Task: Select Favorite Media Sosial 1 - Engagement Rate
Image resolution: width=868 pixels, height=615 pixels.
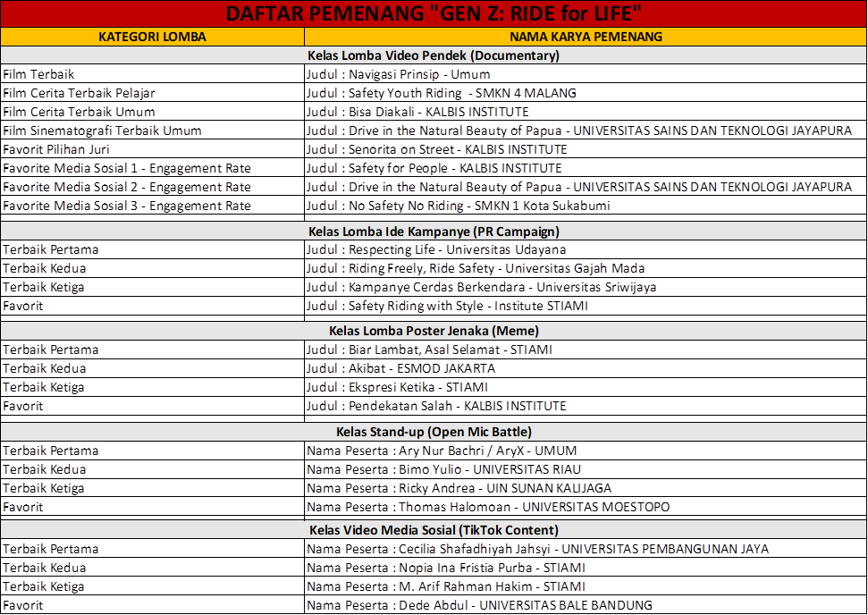Action: (x=152, y=168)
